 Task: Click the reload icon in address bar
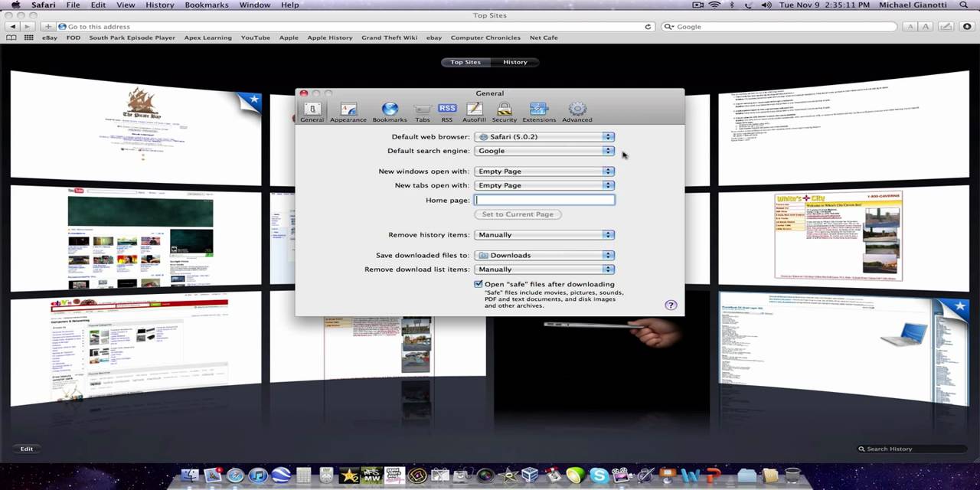pyautogui.click(x=648, y=27)
